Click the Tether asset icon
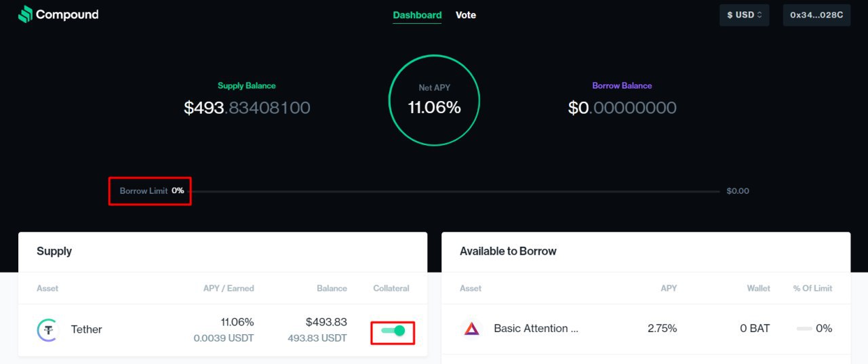The width and height of the screenshot is (868, 364). [x=48, y=330]
